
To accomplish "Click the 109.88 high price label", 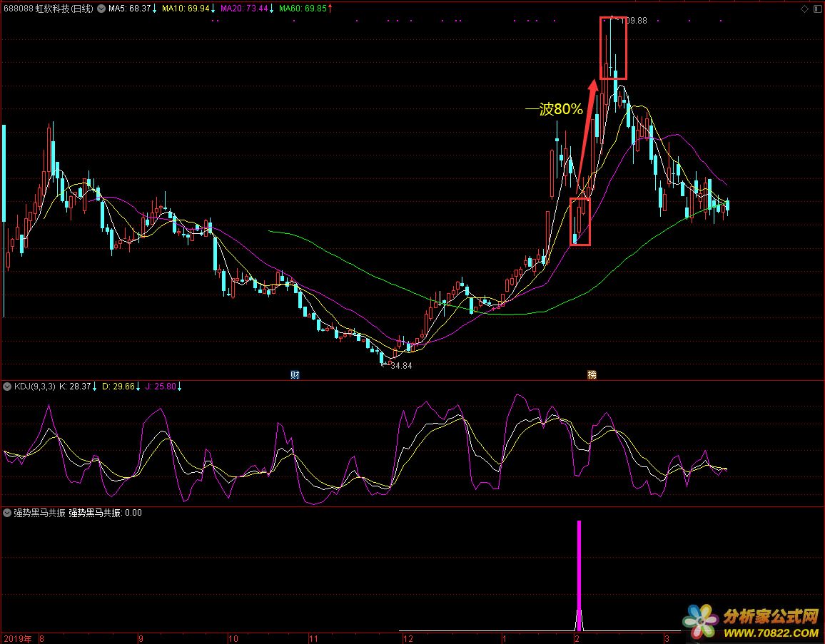I will coord(633,21).
